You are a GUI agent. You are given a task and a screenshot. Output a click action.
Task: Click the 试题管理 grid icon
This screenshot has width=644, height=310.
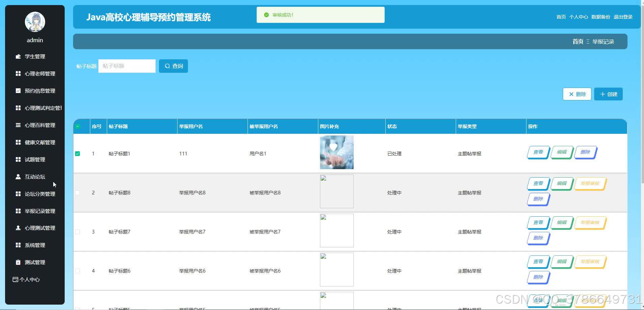tap(18, 159)
